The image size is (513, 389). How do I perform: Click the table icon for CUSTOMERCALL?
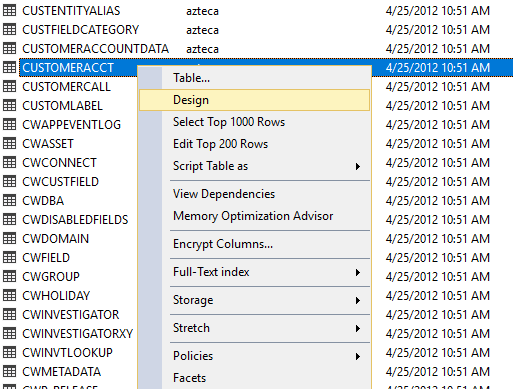[x=9, y=87]
